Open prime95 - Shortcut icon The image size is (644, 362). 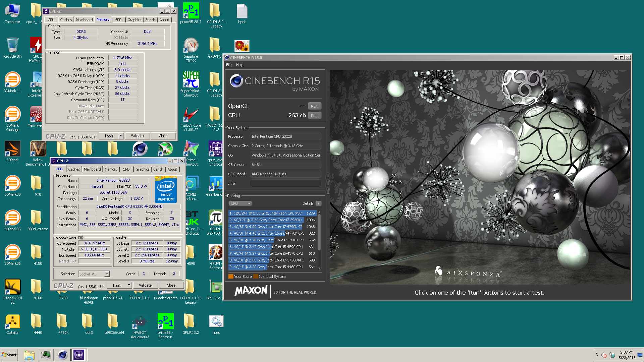click(x=165, y=326)
